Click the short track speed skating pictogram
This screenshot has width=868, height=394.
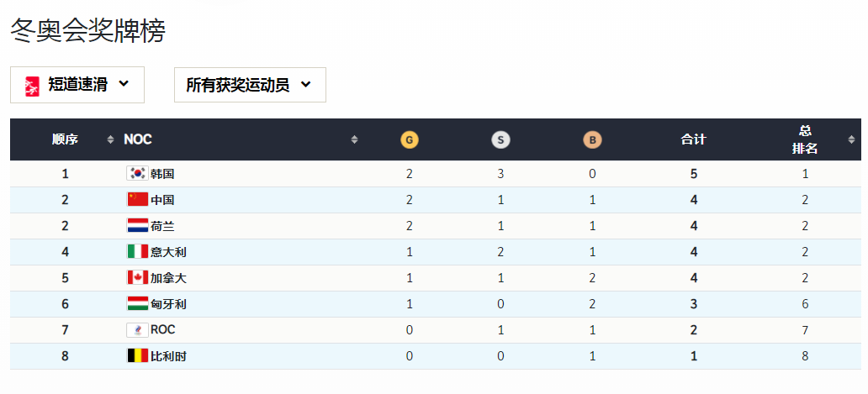coord(33,86)
